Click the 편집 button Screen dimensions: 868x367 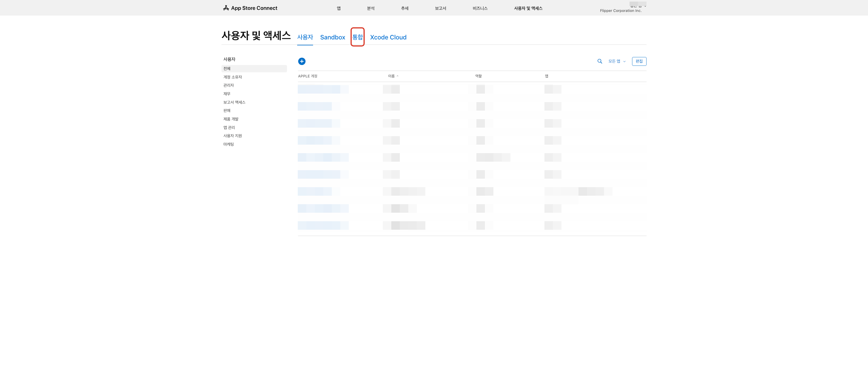(x=639, y=61)
